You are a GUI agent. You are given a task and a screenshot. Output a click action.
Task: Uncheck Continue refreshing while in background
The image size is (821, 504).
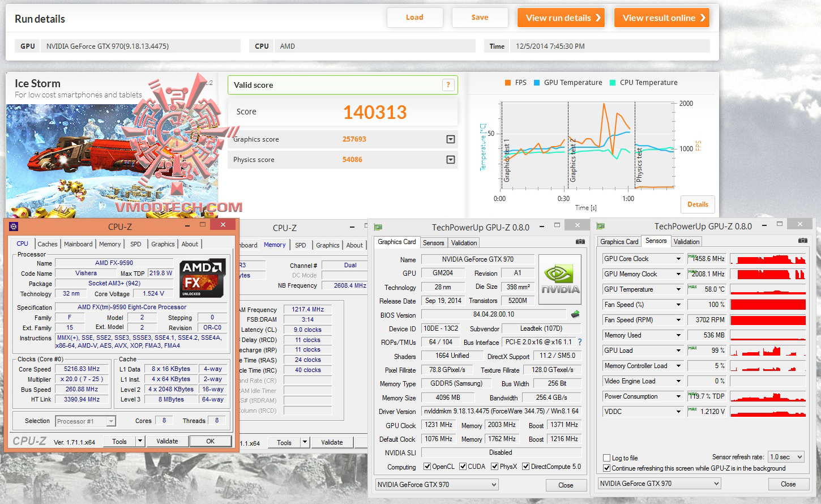click(607, 468)
